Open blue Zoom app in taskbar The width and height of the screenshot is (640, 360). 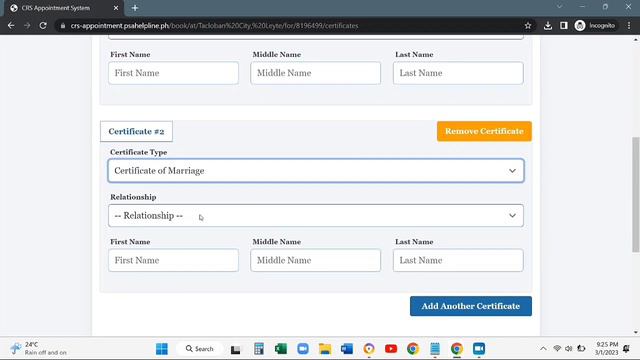point(303,349)
